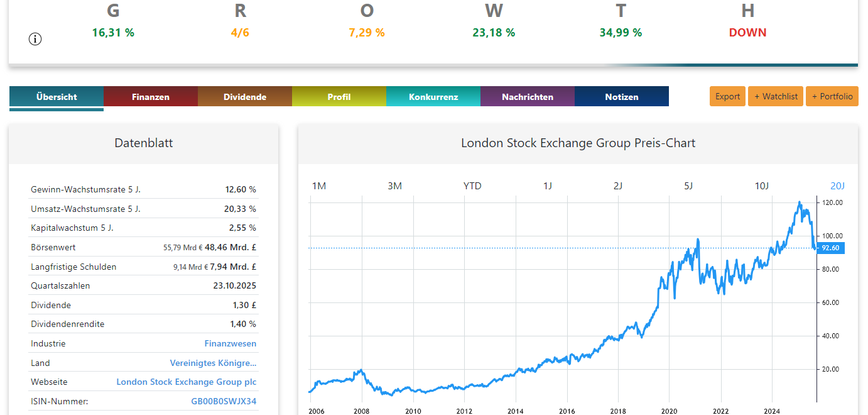Select the 20J chart range

point(837,185)
